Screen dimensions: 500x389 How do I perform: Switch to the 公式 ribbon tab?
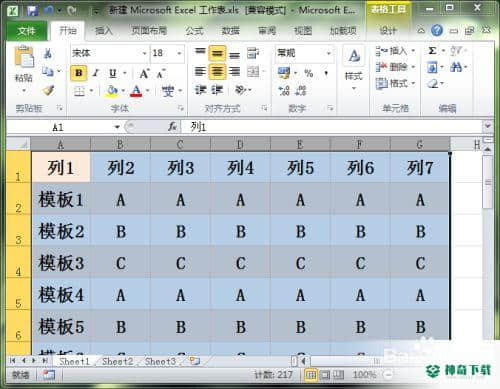(194, 31)
